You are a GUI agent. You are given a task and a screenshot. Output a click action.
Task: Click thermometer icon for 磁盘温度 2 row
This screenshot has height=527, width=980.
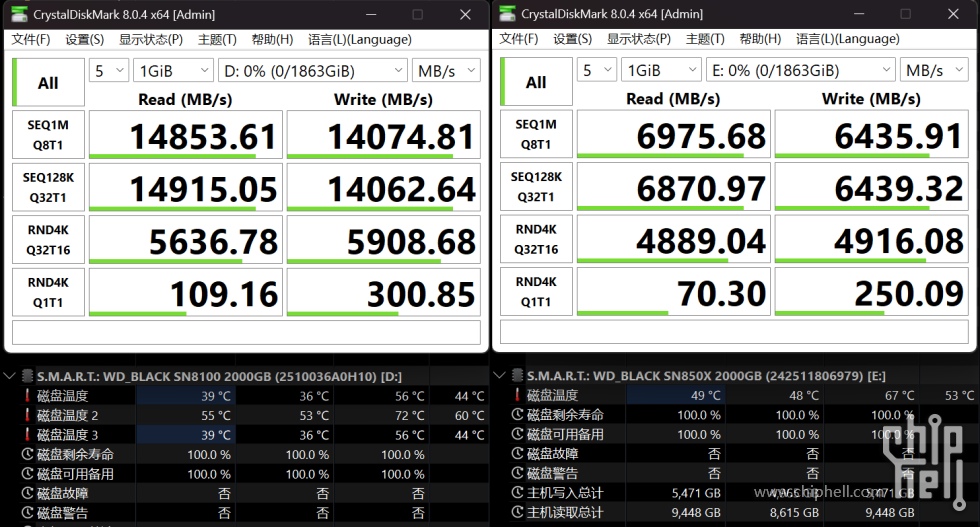tap(28, 415)
